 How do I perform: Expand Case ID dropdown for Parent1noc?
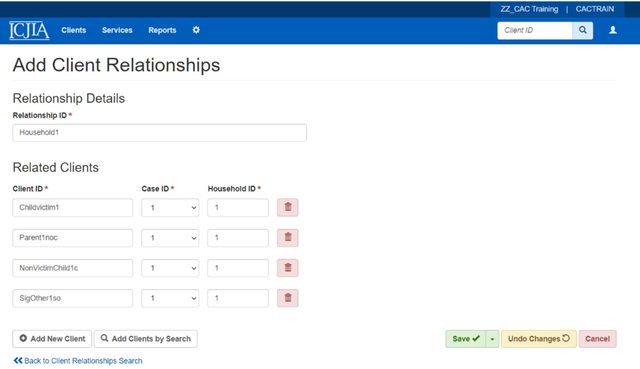pyautogui.click(x=170, y=238)
